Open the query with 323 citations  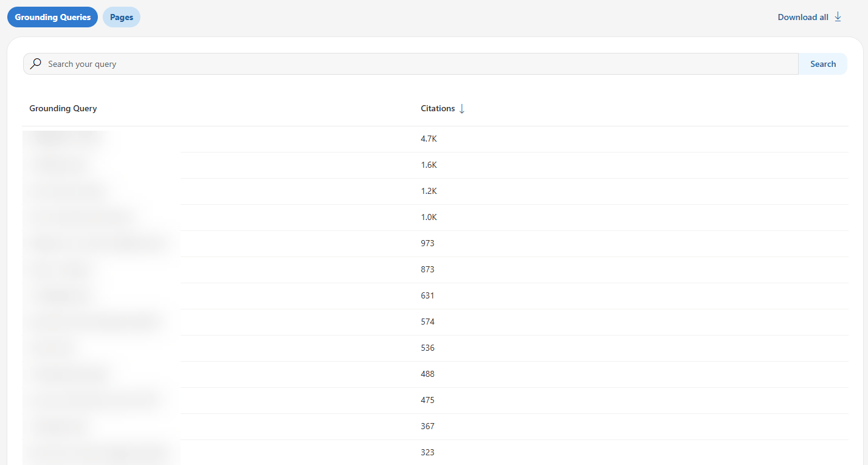pos(427,452)
